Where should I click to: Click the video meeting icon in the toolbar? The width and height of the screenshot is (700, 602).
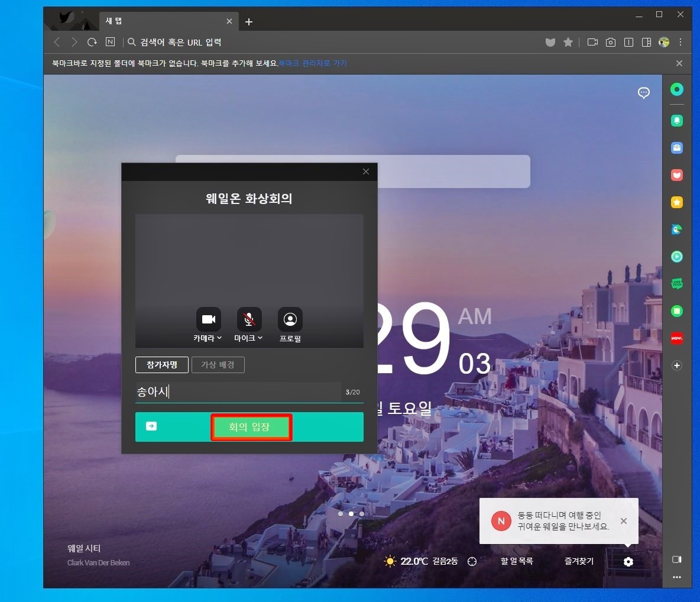click(x=592, y=42)
